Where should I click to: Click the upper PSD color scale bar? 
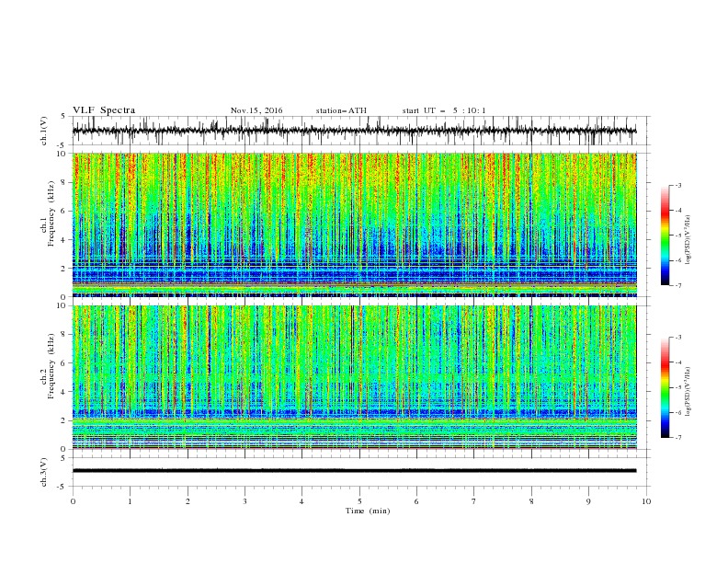(x=665, y=236)
